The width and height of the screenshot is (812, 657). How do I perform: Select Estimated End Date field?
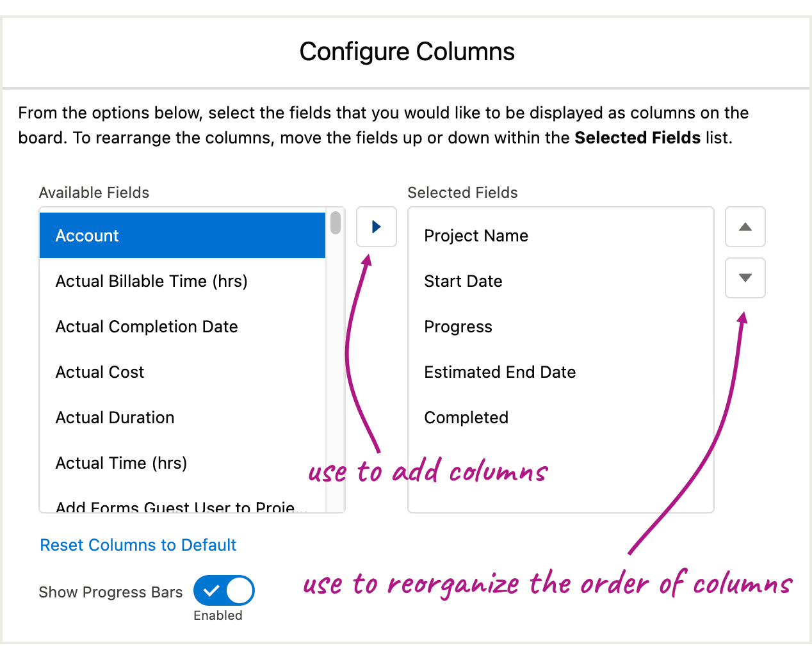[561, 372]
